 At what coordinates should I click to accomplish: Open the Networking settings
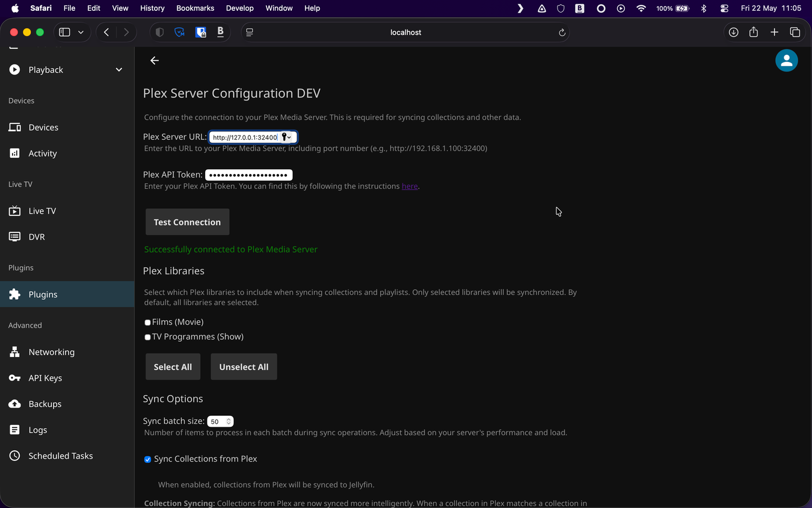67,352
